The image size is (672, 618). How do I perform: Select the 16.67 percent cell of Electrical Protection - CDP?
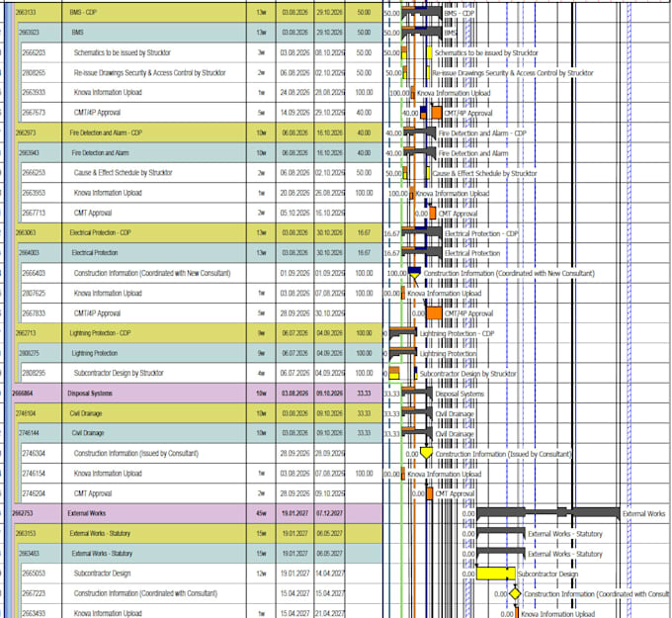364,233
